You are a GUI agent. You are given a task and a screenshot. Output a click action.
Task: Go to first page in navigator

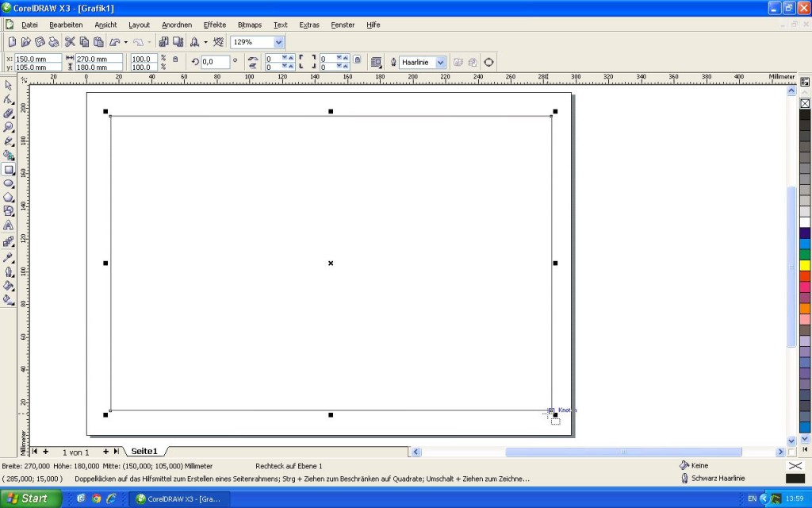[35, 452]
